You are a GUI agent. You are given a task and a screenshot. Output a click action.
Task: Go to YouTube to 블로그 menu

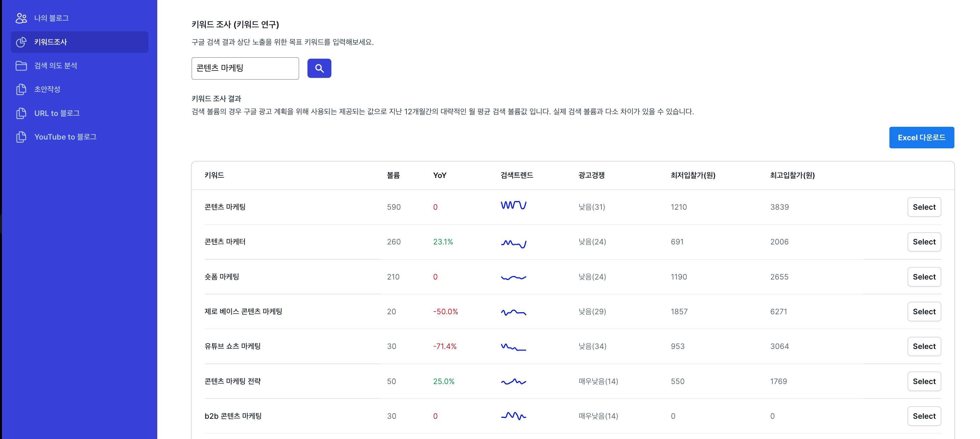click(x=65, y=137)
